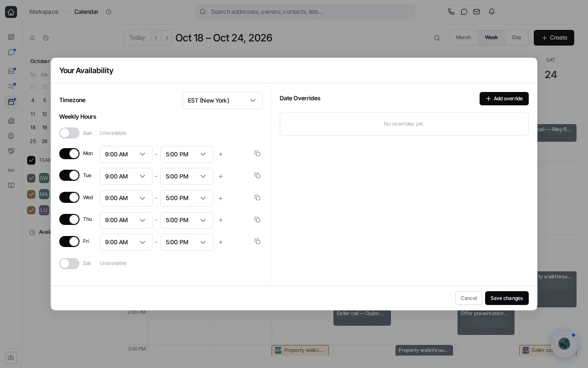Add another time range for Tuesday
Screen dimensions: 588x368
pyautogui.click(x=220, y=177)
